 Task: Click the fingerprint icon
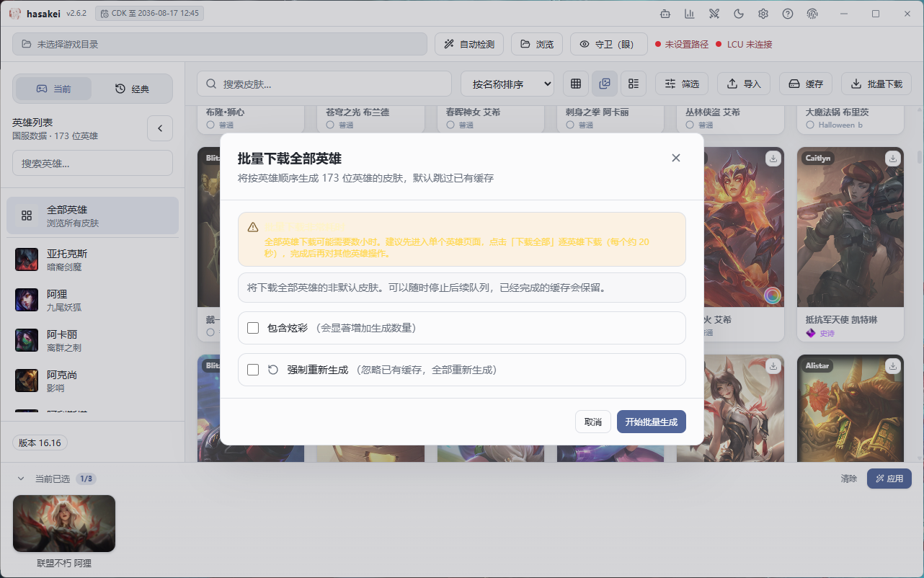click(x=812, y=14)
